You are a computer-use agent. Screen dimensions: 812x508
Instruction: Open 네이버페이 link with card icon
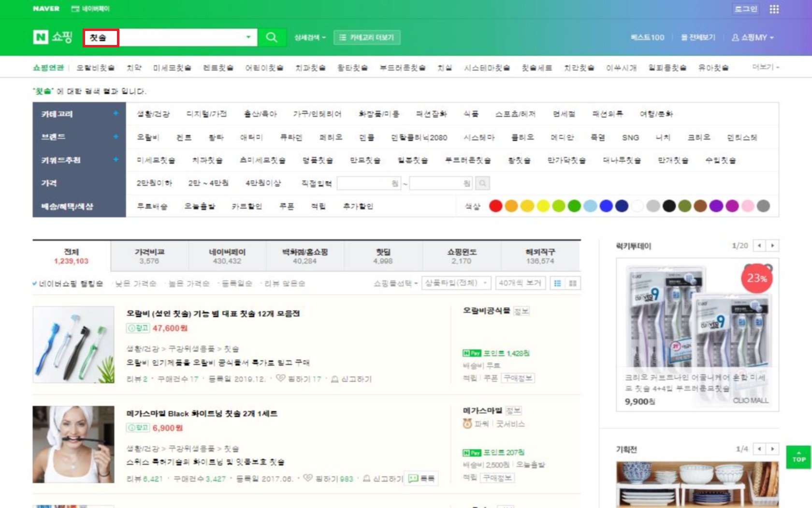(90, 9)
